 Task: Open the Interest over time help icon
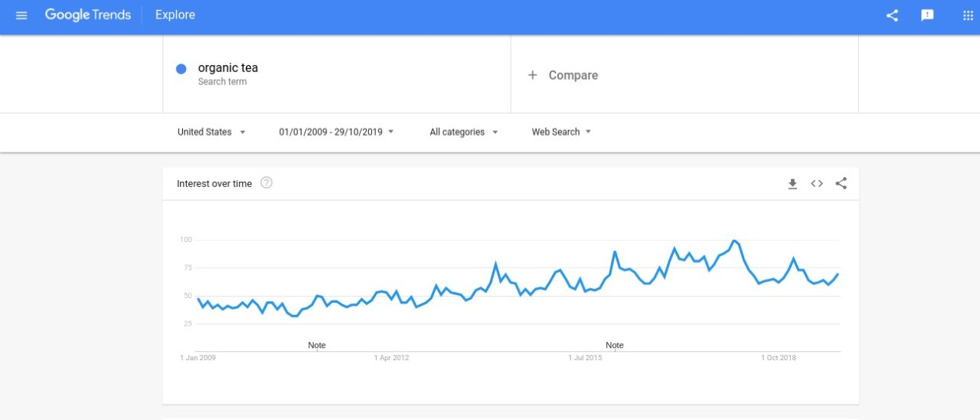(x=266, y=182)
